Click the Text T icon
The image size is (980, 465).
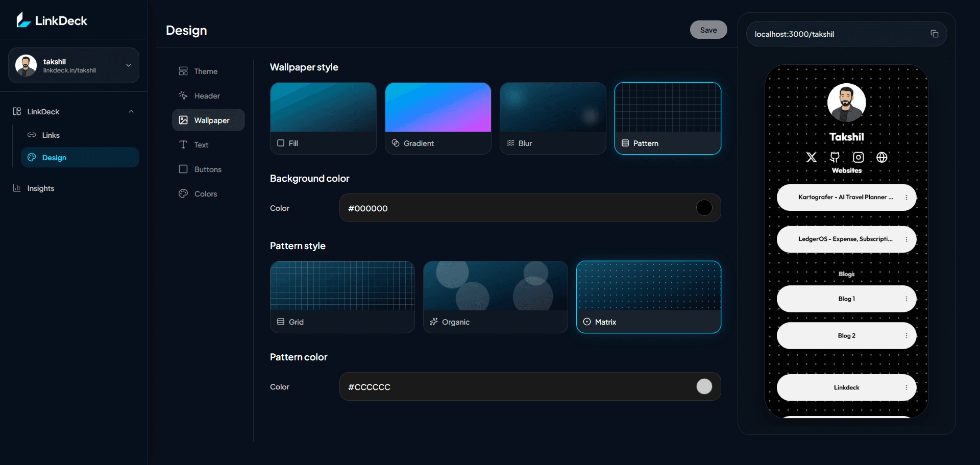[183, 144]
